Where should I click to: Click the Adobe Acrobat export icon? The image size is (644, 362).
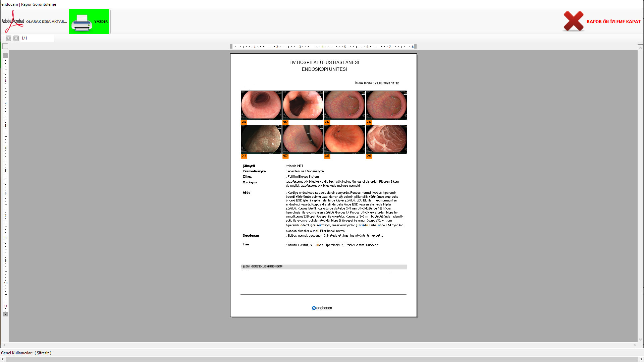click(x=13, y=21)
